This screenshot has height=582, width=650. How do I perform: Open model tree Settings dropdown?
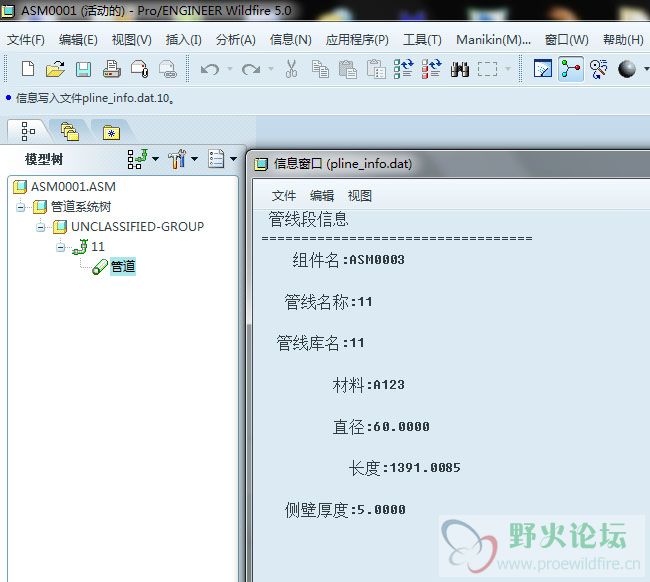click(x=182, y=159)
